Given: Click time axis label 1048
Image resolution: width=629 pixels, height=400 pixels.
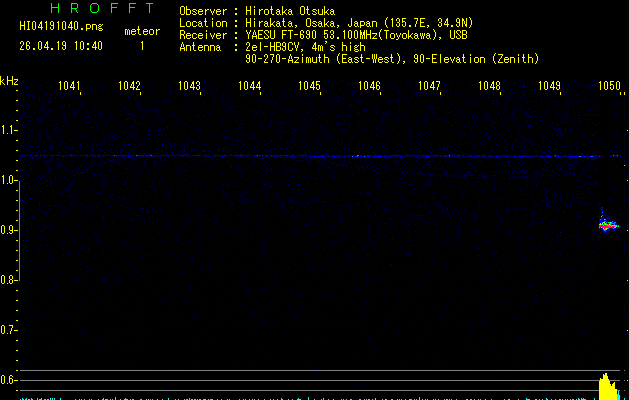Looking at the screenshot, I should point(490,85).
